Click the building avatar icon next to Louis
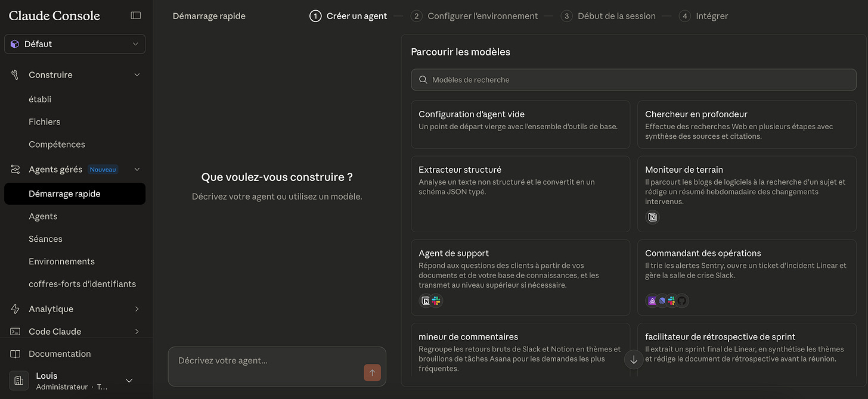This screenshot has width=868, height=399. tap(19, 381)
